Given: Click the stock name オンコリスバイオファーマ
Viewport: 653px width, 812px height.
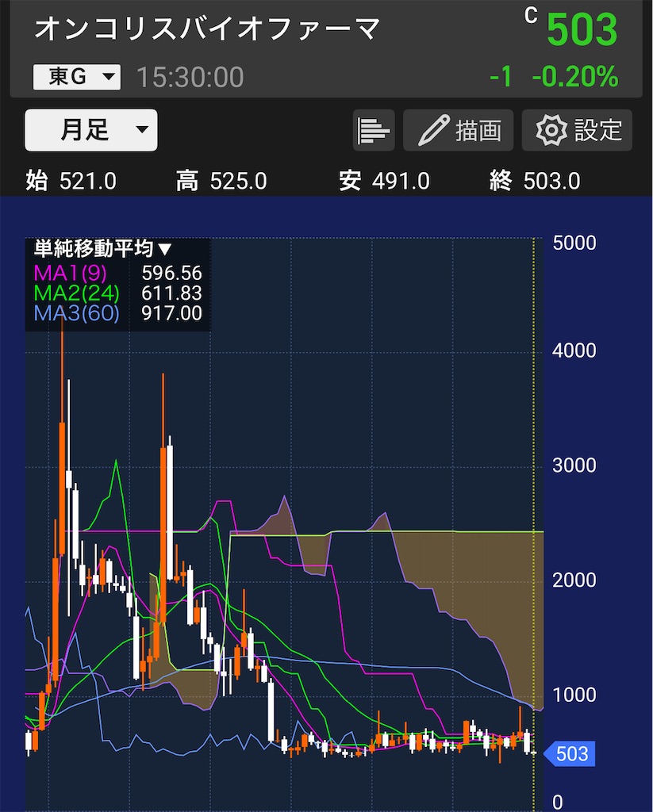Looking at the screenshot, I should coord(207,28).
